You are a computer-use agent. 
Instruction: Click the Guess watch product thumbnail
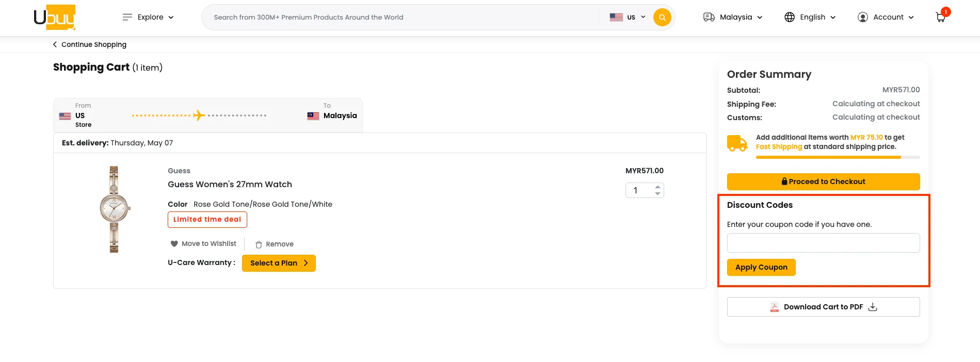coord(115,209)
